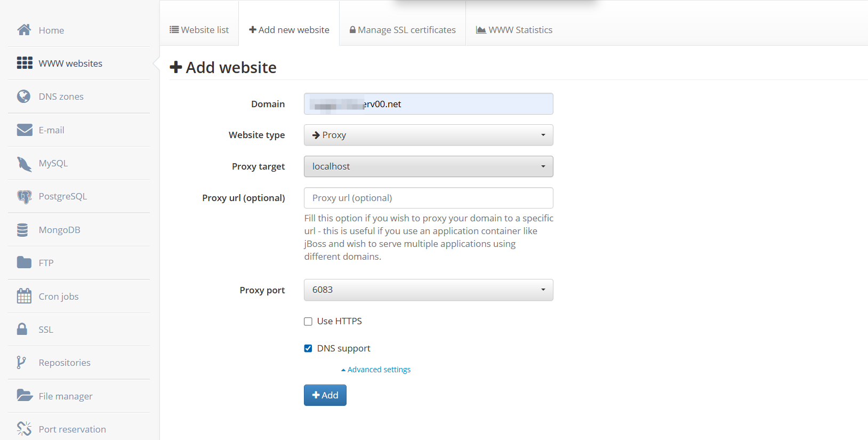Click the blue Add button

325,395
